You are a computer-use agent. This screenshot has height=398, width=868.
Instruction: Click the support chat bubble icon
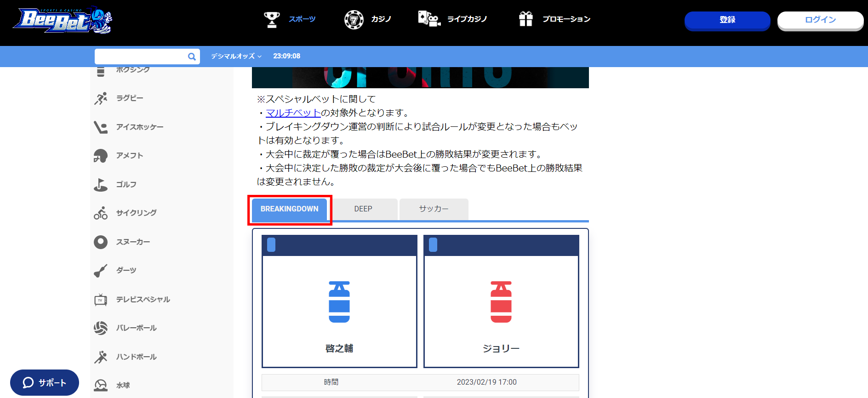28,382
